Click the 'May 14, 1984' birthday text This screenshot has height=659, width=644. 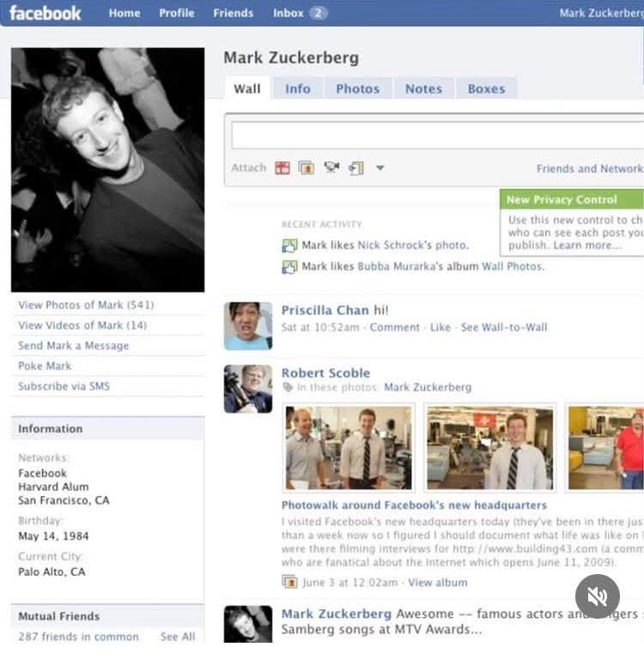(53, 535)
